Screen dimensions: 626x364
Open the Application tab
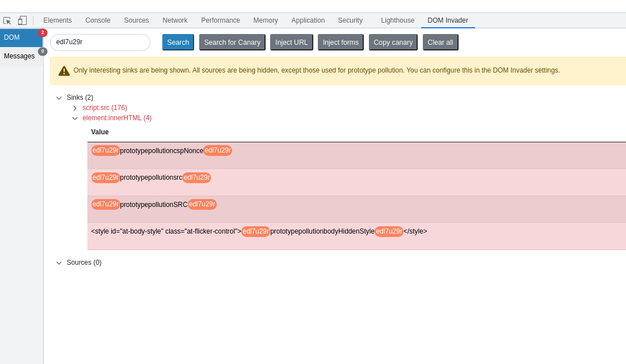308,20
